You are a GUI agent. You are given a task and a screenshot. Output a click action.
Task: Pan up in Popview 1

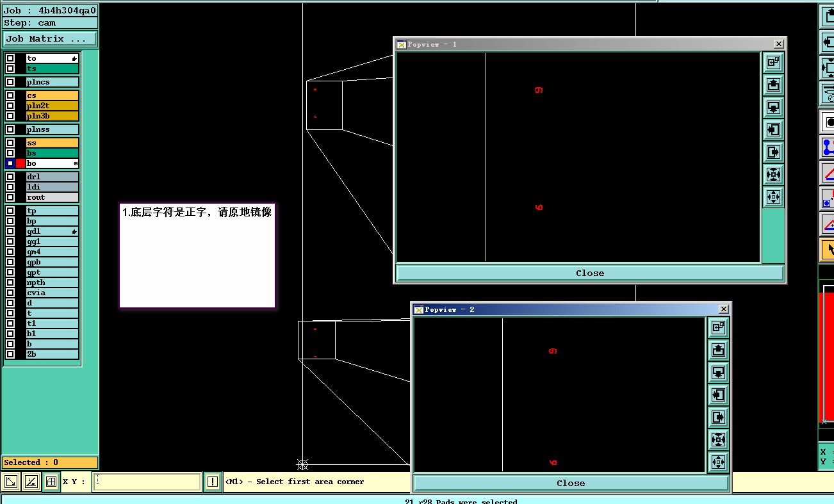774,85
